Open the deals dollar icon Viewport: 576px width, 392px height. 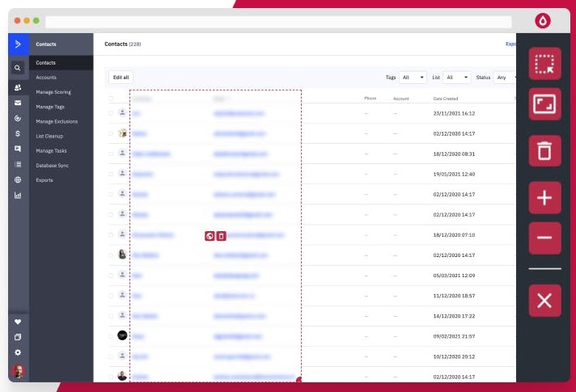18,133
